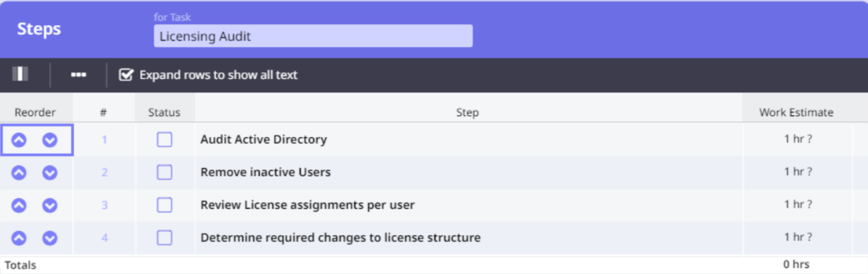Click the column chooser icon in toolbar
Screen dimensions: 868x274
point(21,75)
